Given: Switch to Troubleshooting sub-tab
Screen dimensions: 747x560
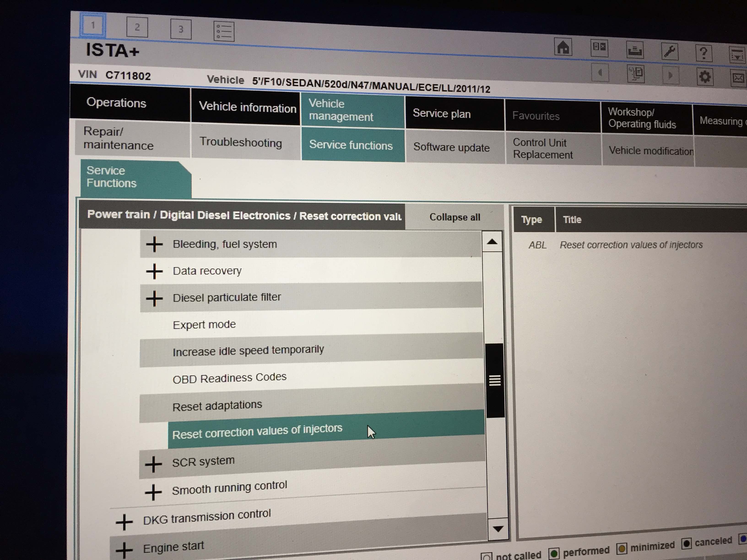Looking at the screenshot, I should [x=246, y=142].
